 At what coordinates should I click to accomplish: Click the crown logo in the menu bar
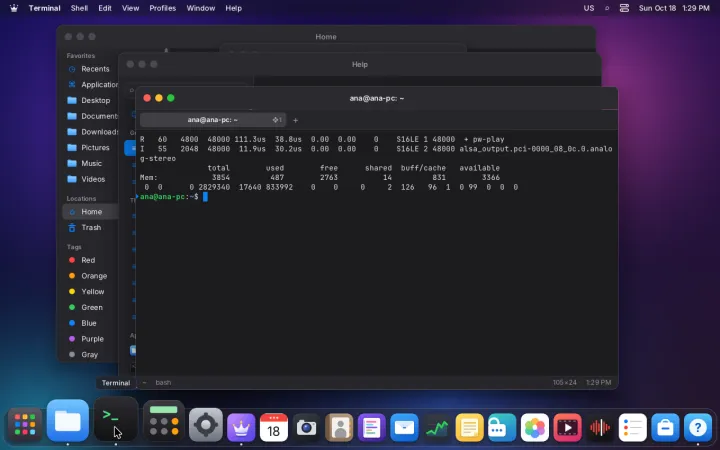[14, 8]
